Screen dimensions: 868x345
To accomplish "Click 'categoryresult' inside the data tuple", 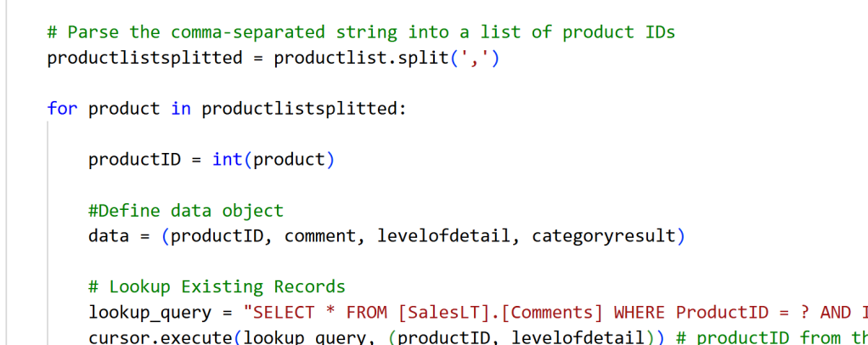I will 602,235.
